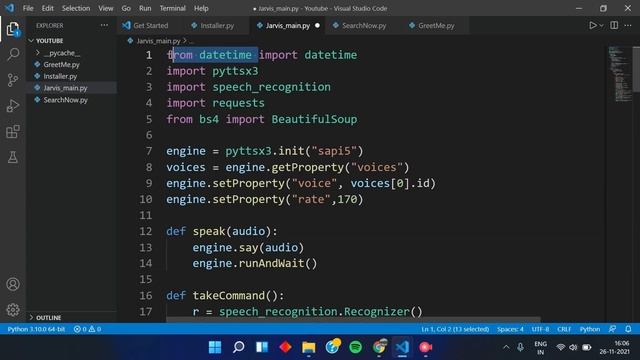Open the notifications bell

628,329
